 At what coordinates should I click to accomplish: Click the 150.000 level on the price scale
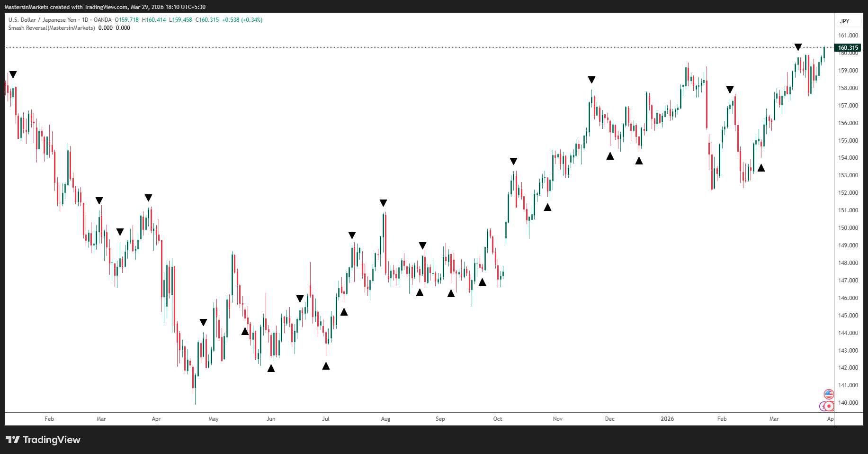point(849,227)
